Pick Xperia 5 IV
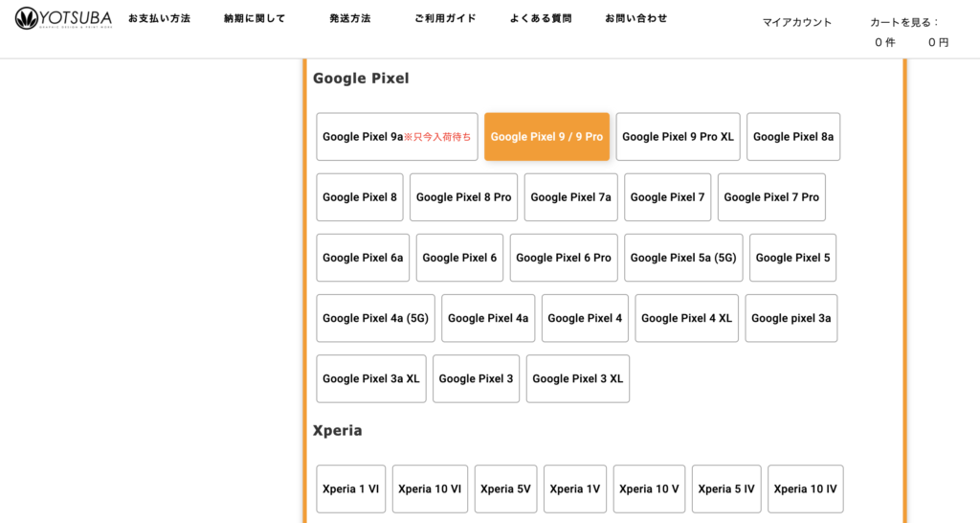 [x=726, y=489]
